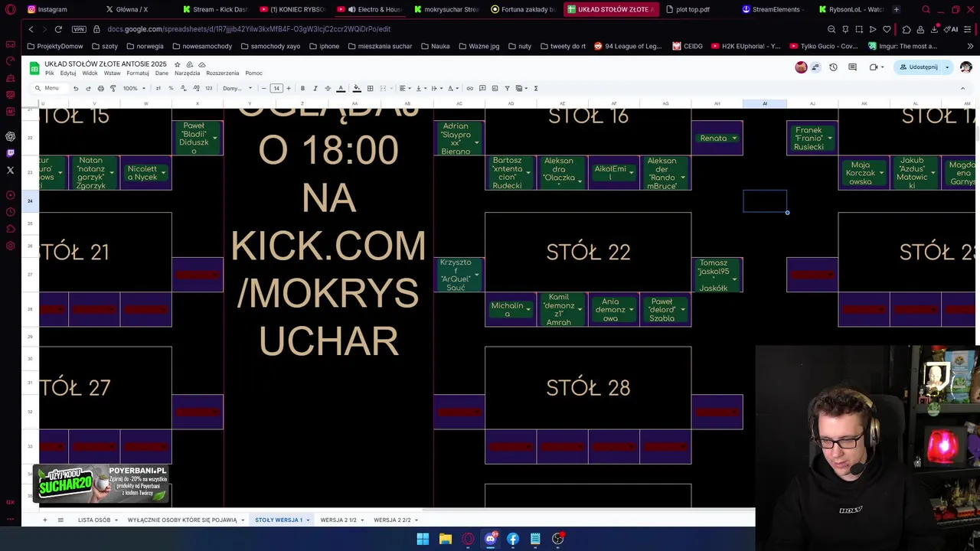Switch to the WERSJA 2 1/2 sheet tab

(x=338, y=520)
